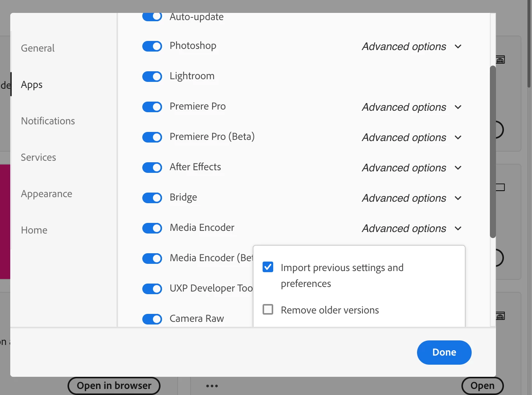Image resolution: width=532 pixels, height=395 pixels.
Task: Turn off Lightroom auto-update toggle
Action: (x=152, y=77)
